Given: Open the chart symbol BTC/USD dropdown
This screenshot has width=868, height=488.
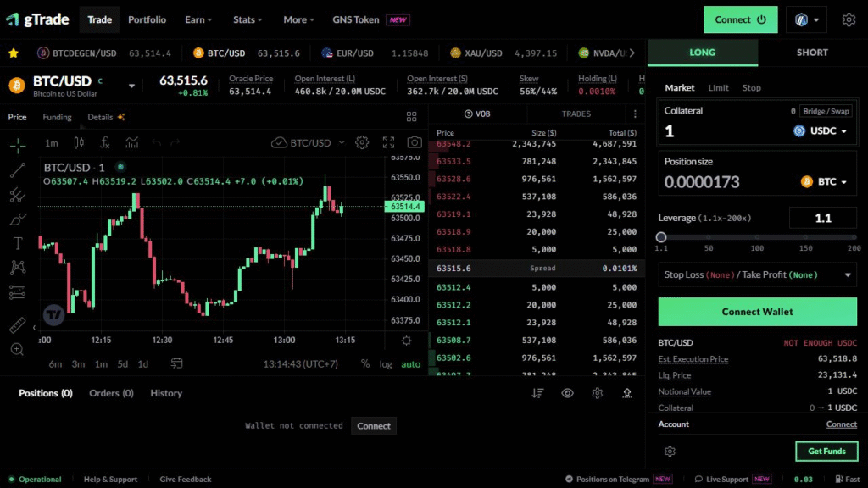Looking at the screenshot, I should click(309, 142).
